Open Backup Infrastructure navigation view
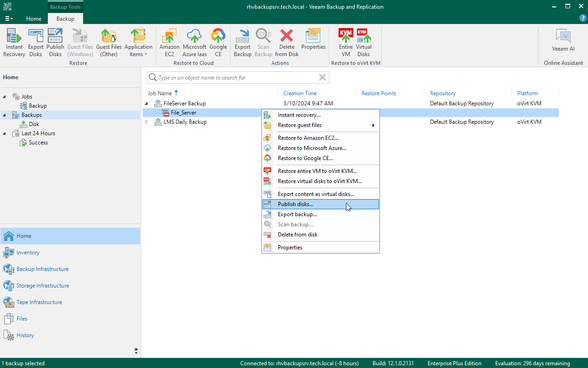 coord(70,269)
